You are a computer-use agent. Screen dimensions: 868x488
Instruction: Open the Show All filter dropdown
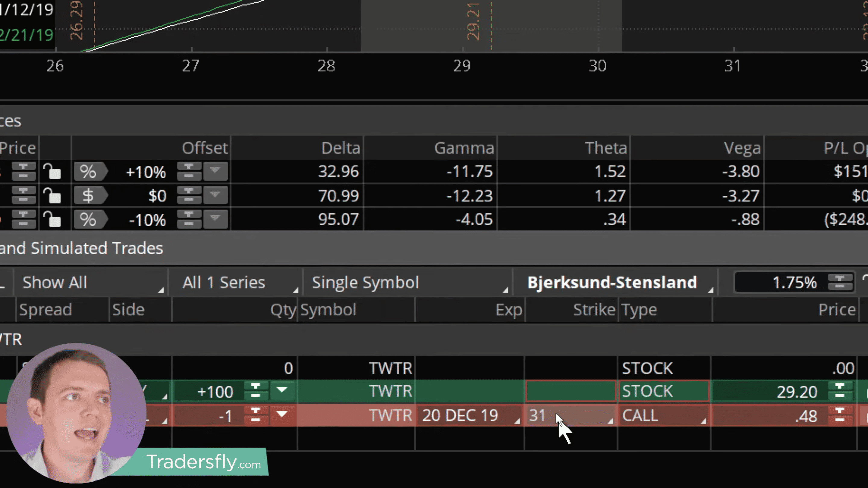[x=90, y=282]
